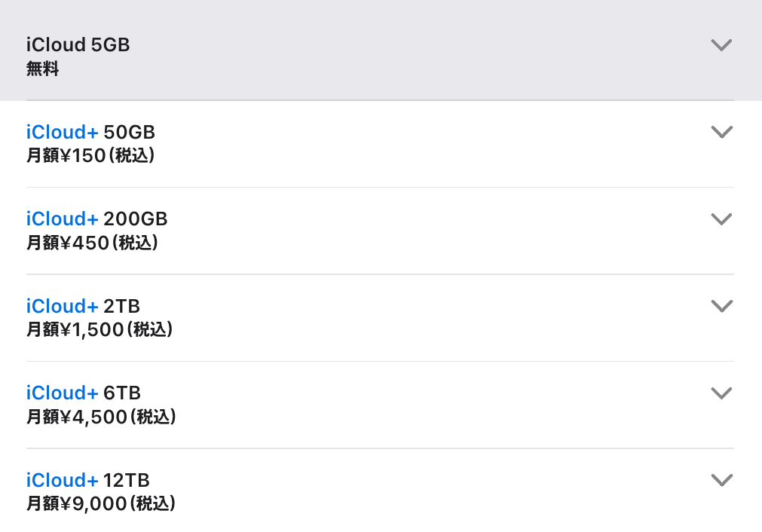Click the 12TB storage size label
762x532 pixels.
(127, 481)
